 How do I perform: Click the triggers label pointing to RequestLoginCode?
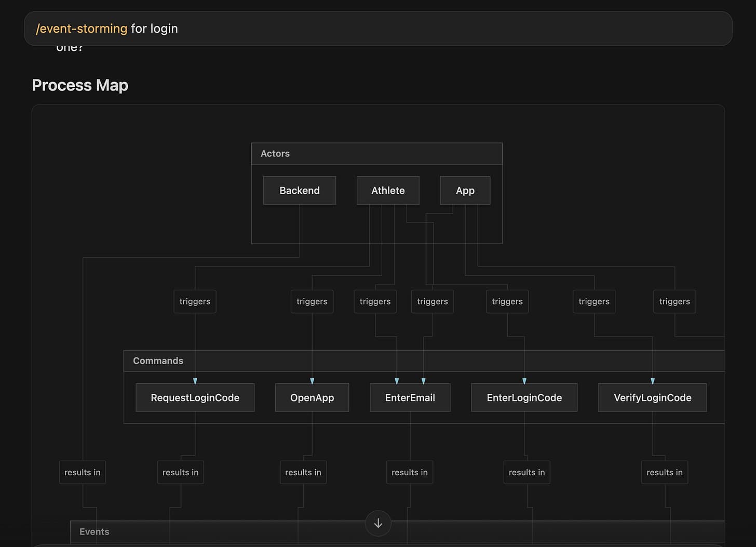(x=195, y=302)
